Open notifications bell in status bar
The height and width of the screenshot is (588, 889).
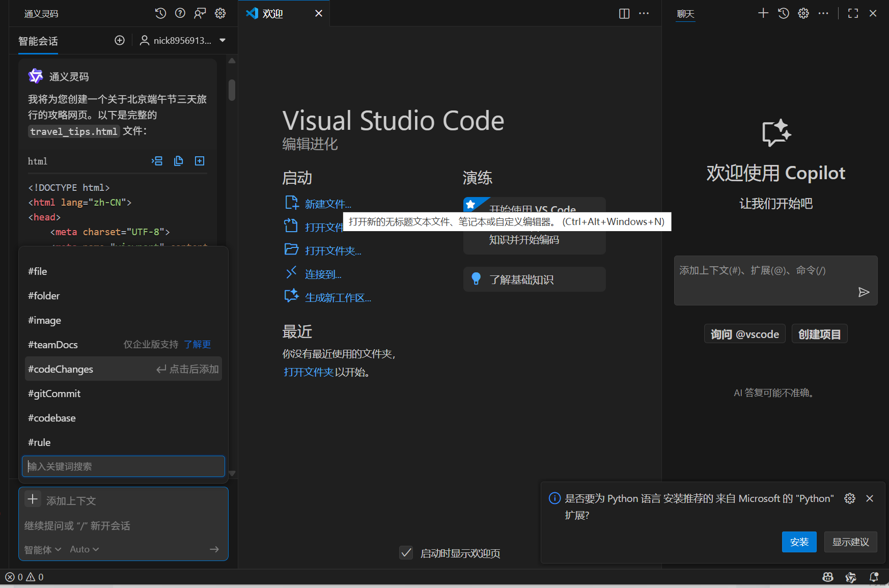tap(874, 577)
